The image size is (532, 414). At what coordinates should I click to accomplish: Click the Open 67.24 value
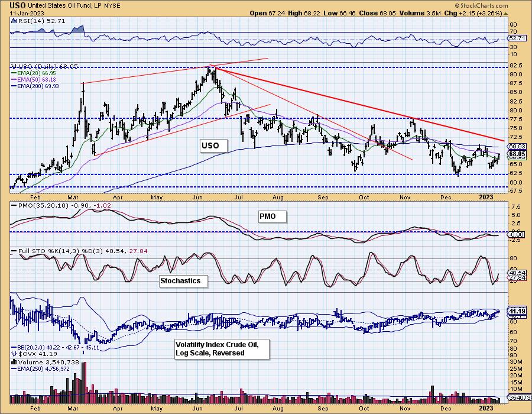pyautogui.click(x=267, y=13)
